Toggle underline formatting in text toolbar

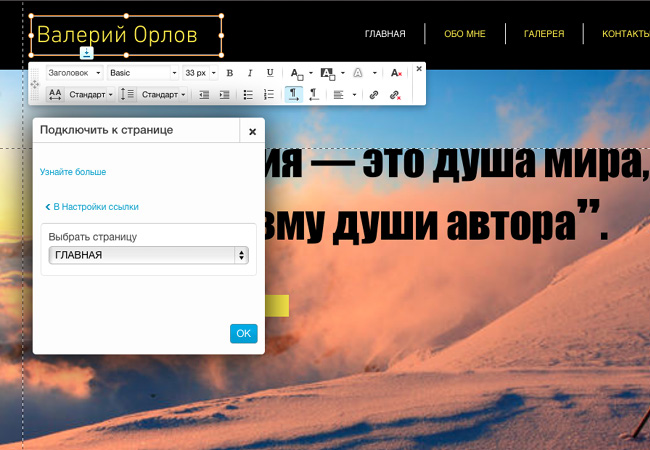270,73
